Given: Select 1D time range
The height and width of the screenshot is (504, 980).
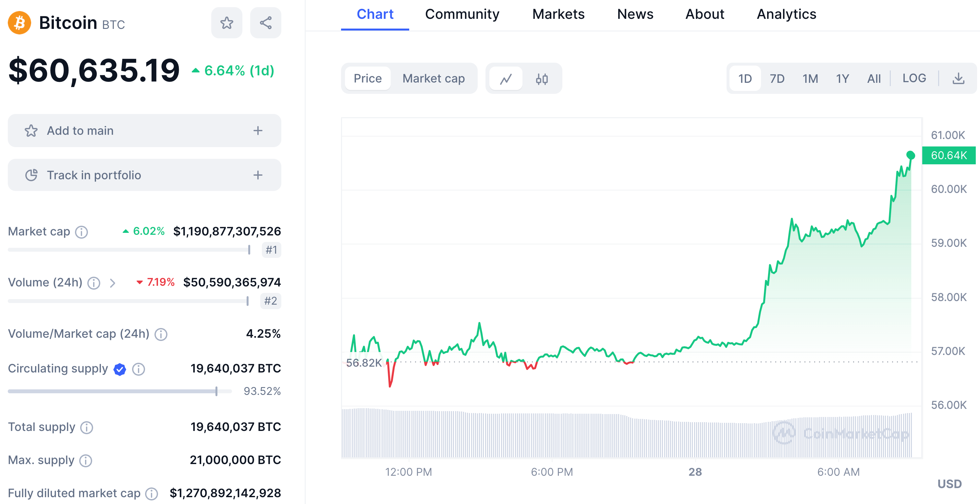Looking at the screenshot, I should tap(745, 79).
